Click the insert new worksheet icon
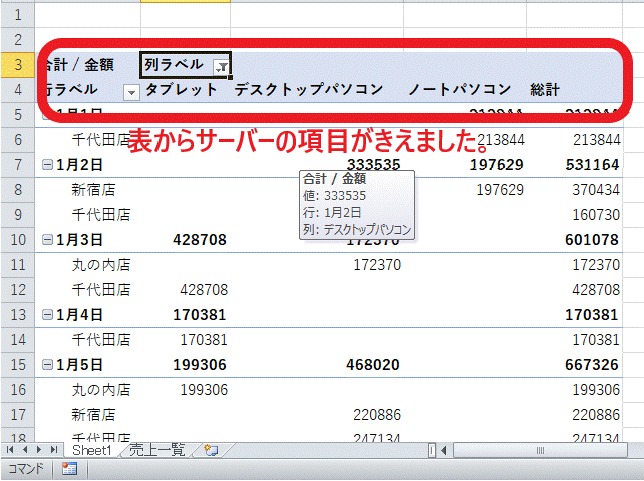This screenshot has height=481, width=644. pyautogui.click(x=210, y=451)
